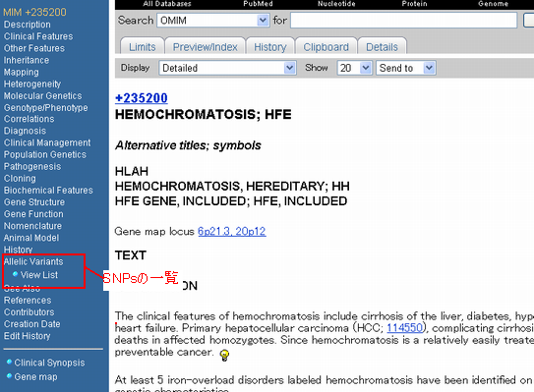The height and width of the screenshot is (392, 534).
Task: Select Protein in top bar
Action: coord(414,4)
